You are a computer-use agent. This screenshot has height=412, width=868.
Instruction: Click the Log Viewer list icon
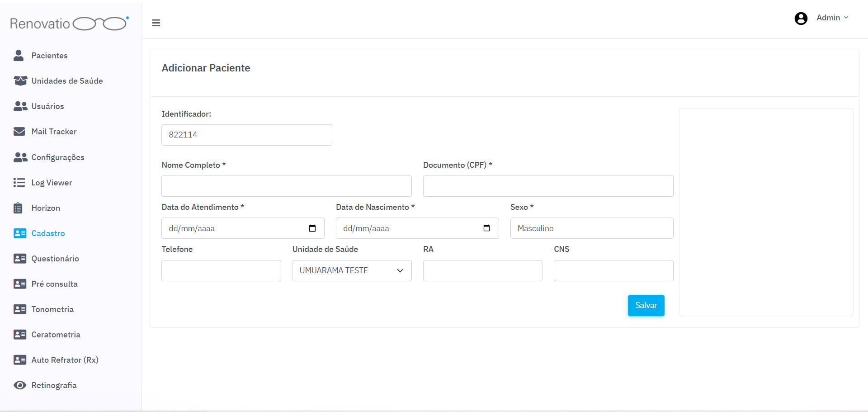pyautogui.click(x=19, y=183)
